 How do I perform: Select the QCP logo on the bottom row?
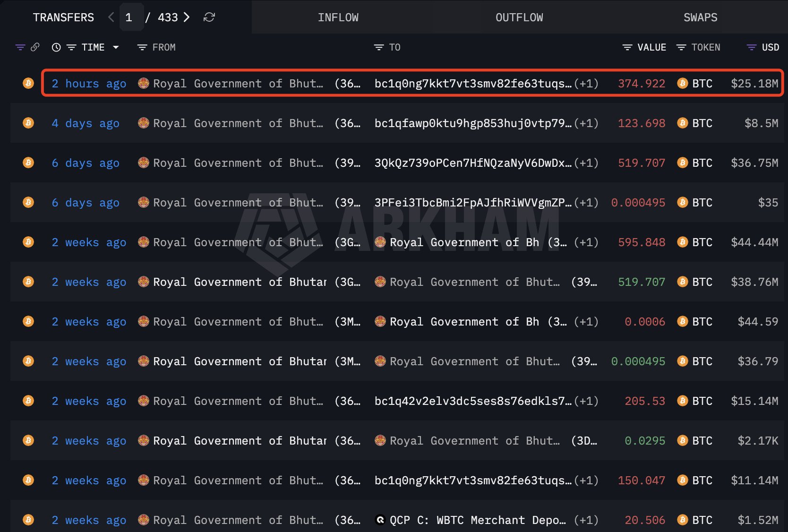[381, 520]
